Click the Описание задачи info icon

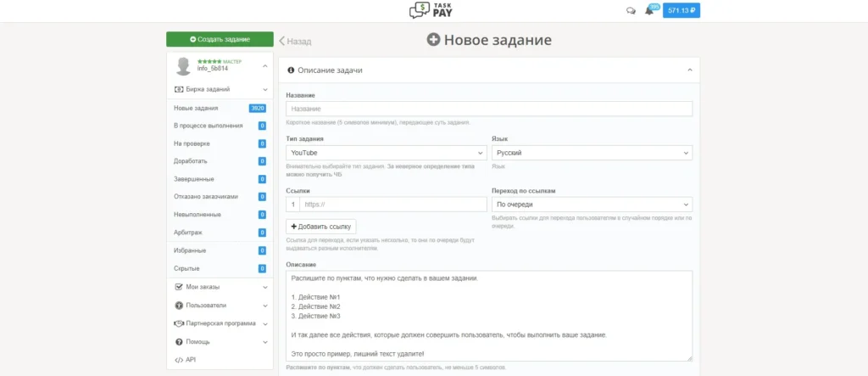pyautogui.click(x=291, y=70)
